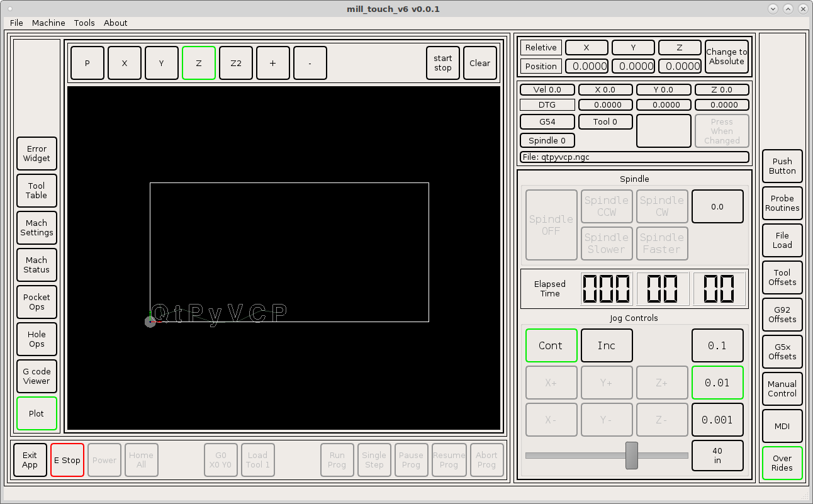Open Probe Routines panel
The height and width of the screenshot is (504, 813).
(782, 203)
